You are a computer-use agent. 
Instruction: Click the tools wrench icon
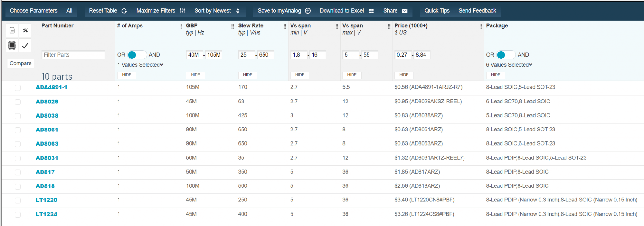click(25, 30)
